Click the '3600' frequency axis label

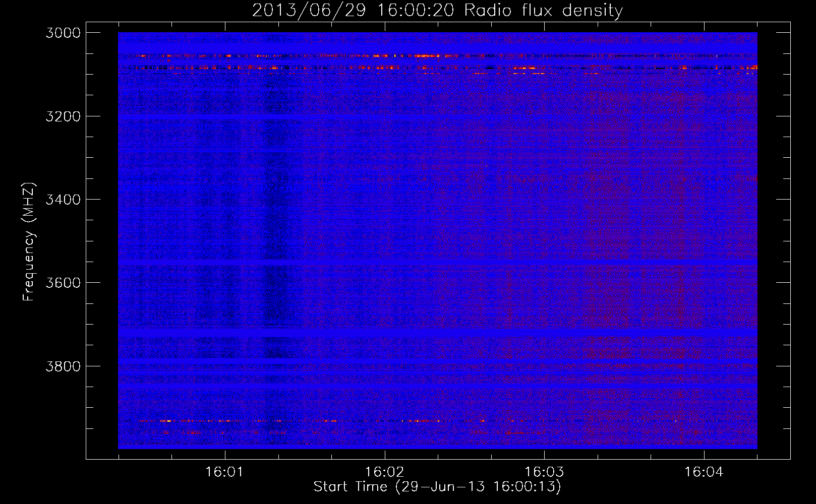coord(63,283)
